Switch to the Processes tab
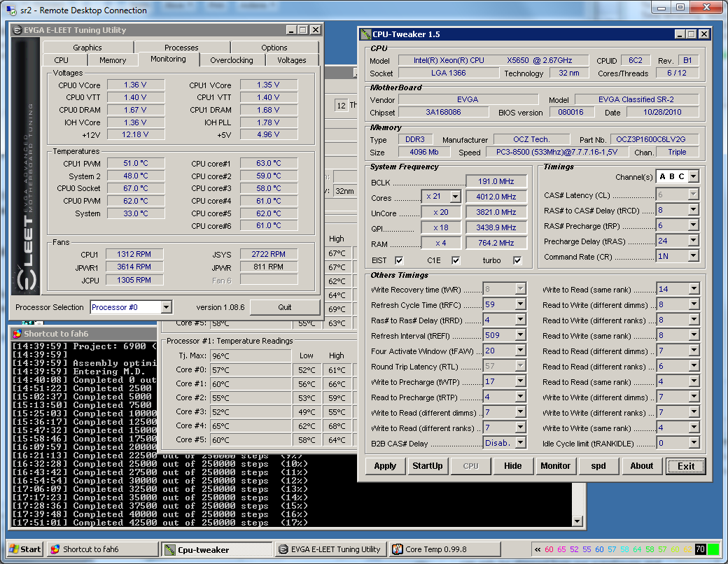The width and height of the screenshot is (728, 564). (x=181, y=48)
